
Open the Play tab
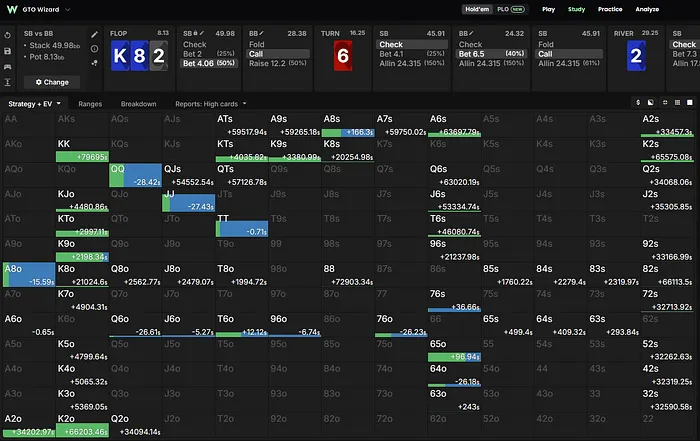pos(549,9)
